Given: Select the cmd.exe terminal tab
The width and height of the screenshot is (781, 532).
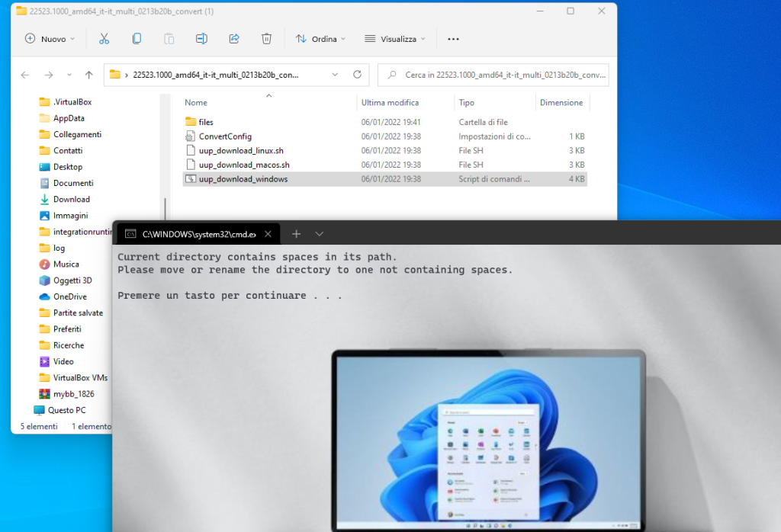Looking at the screenshot, I should [198, 234].
